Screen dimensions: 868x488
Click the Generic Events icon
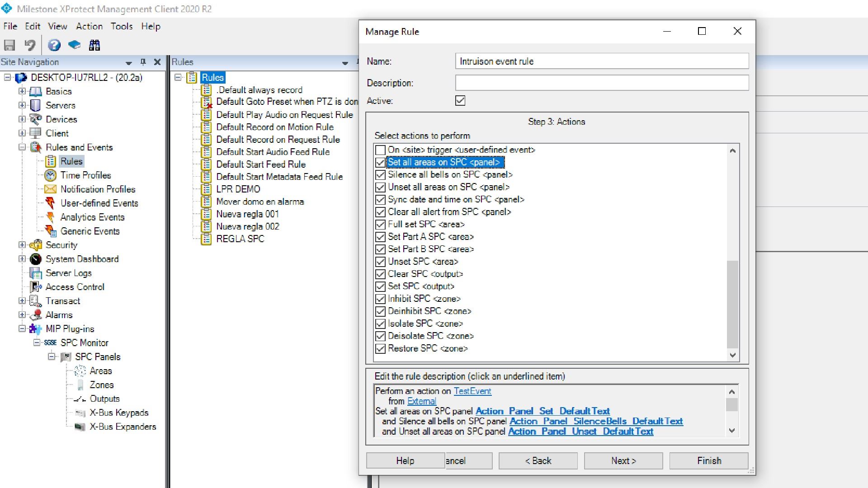51,231
